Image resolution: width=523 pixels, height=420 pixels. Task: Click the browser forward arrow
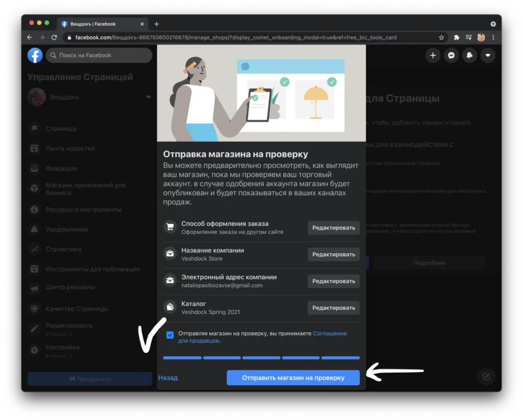coord(42,37)
